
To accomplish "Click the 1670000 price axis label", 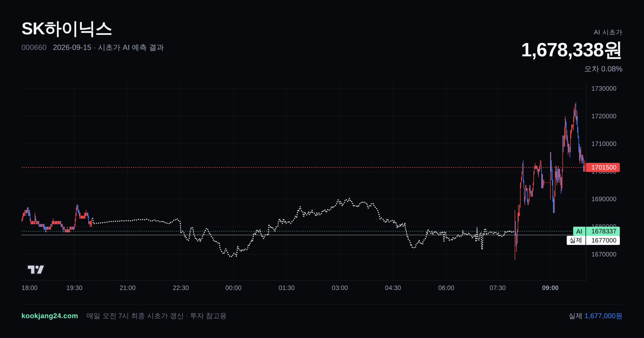I will coord(604,254).
